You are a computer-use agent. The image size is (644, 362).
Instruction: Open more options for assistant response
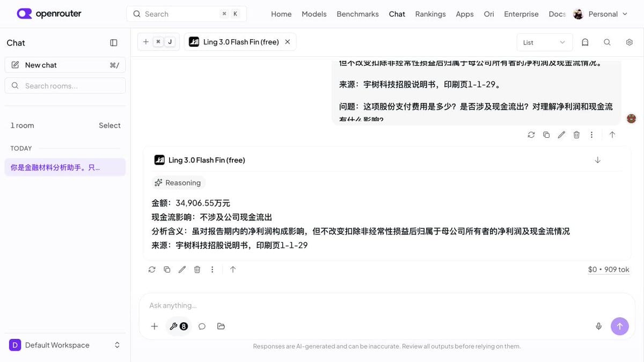click(212, 270)
